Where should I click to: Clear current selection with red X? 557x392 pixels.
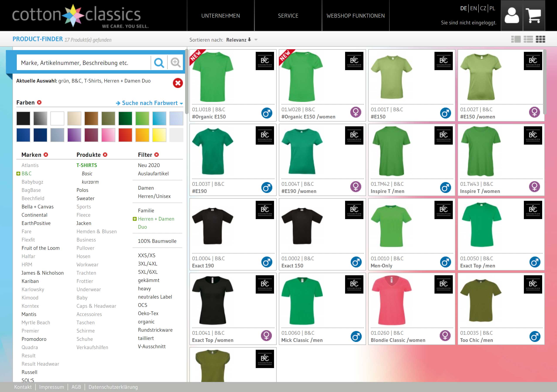(178, 83)
